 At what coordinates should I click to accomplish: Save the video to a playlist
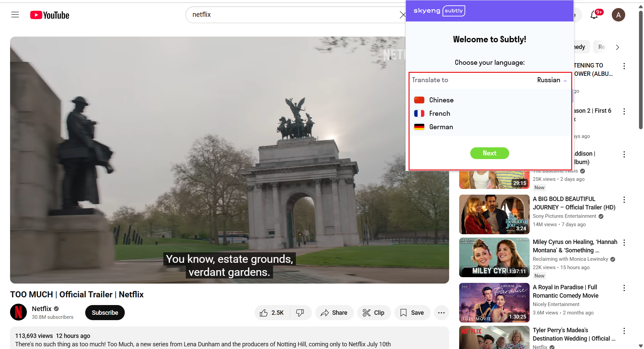tap(412, 313)
